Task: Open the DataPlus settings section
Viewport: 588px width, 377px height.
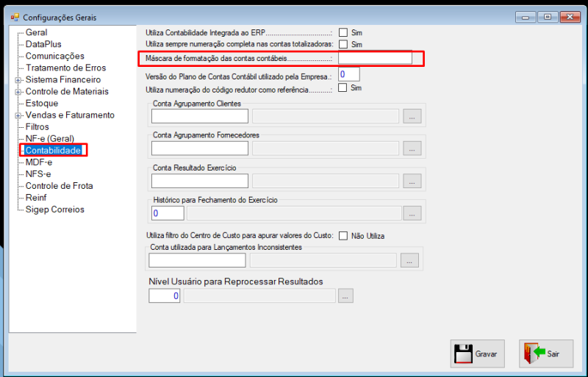Action: coord(43,44)
